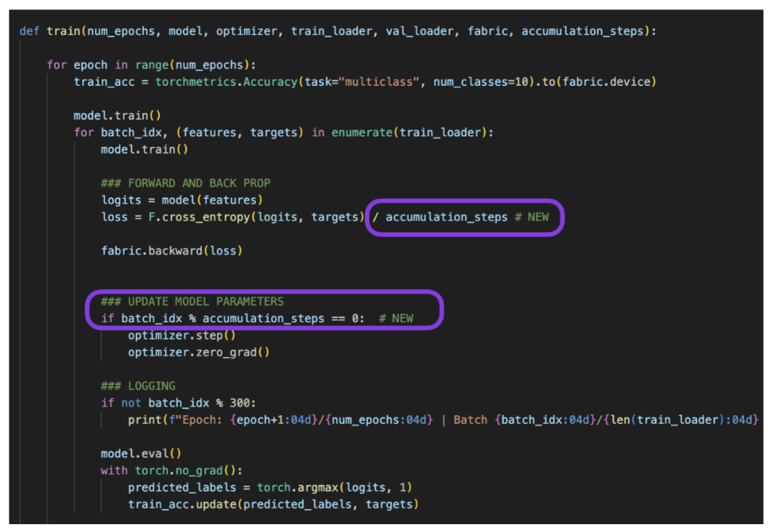The width and height of the screenshot is (775, 532).
Task: Click the print f-string 'Epoch:' statement
Action: point(443,420)
